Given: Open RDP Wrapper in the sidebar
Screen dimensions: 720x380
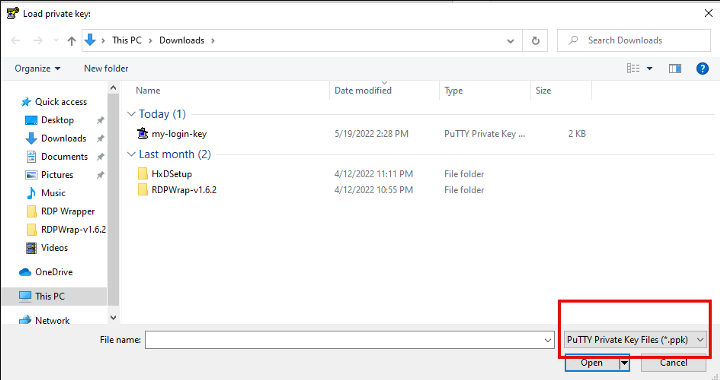Looking at the screenshot, I should point(68,211).
